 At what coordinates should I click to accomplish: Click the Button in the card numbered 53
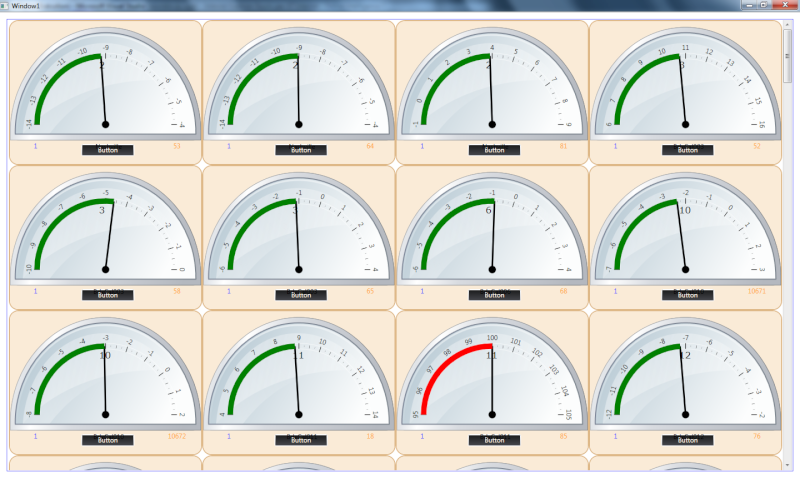click(x=108, y=150)
